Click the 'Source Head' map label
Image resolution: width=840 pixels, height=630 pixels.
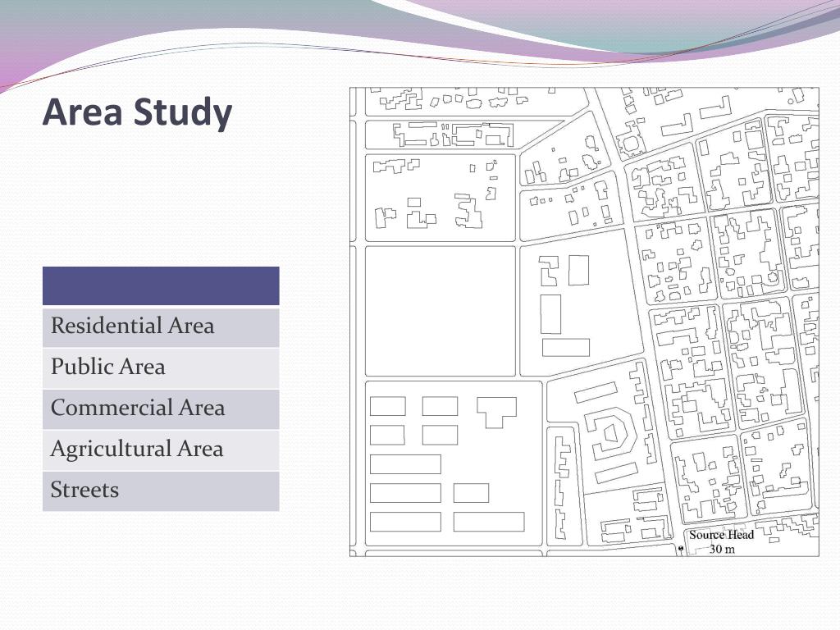tap(721, 535)
